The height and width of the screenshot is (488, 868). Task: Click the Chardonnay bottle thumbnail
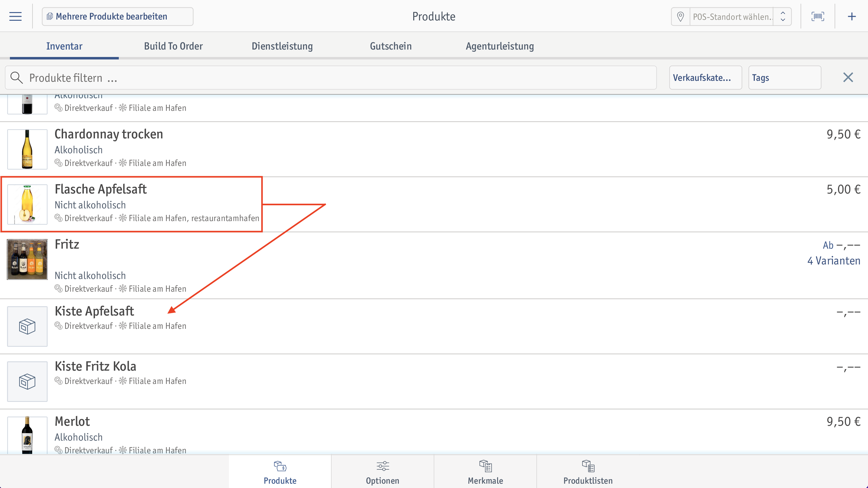27,149
